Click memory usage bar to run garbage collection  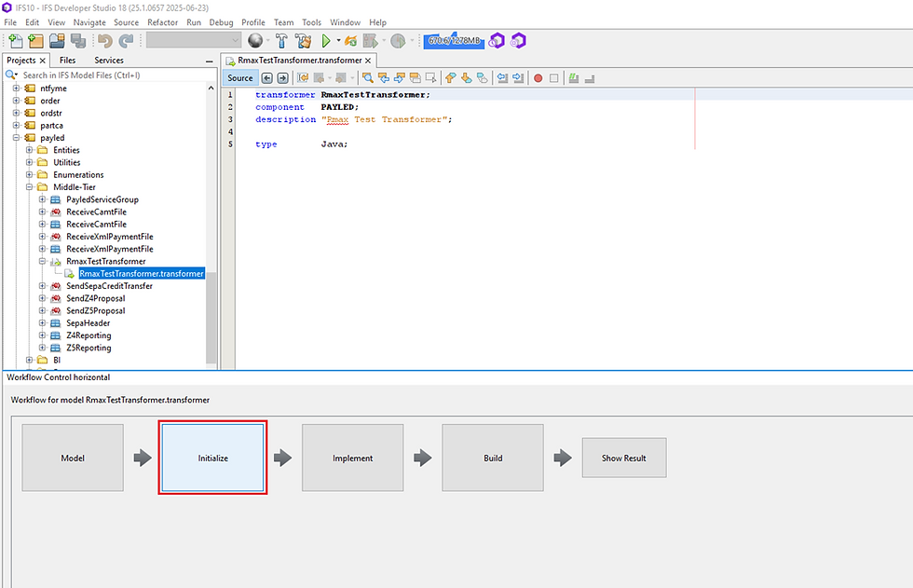pyautogui.click(x=454, y=41)
